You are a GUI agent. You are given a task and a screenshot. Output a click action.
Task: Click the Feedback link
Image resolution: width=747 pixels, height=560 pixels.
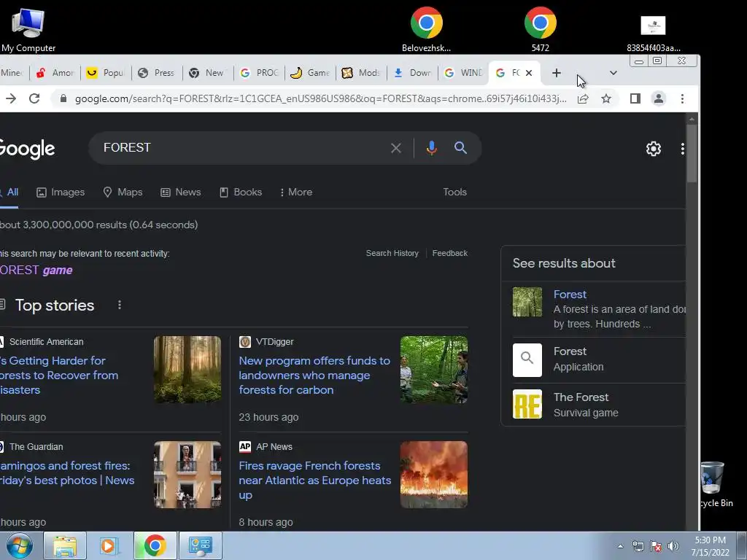tap(449, 253)
